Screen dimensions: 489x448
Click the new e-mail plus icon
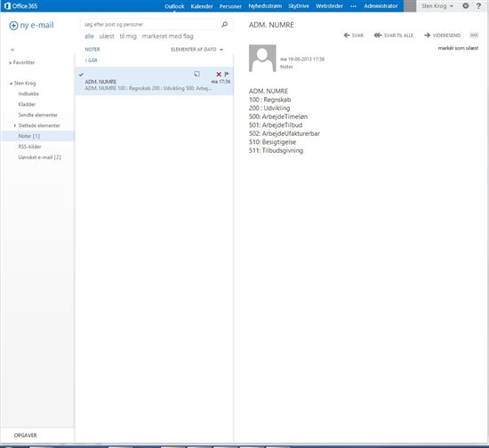click(13, 26)
